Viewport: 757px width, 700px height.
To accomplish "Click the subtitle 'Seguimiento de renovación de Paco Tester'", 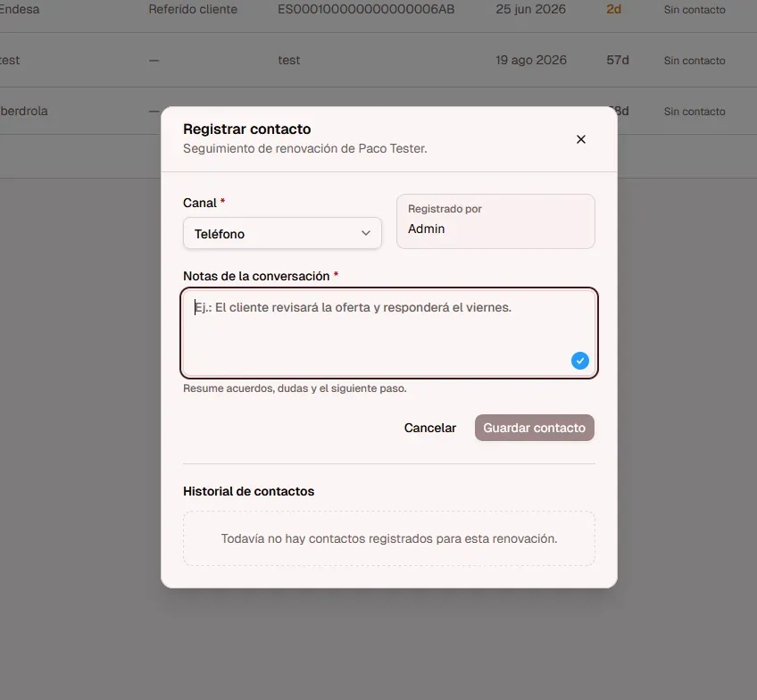I will [x=305, y=149].
